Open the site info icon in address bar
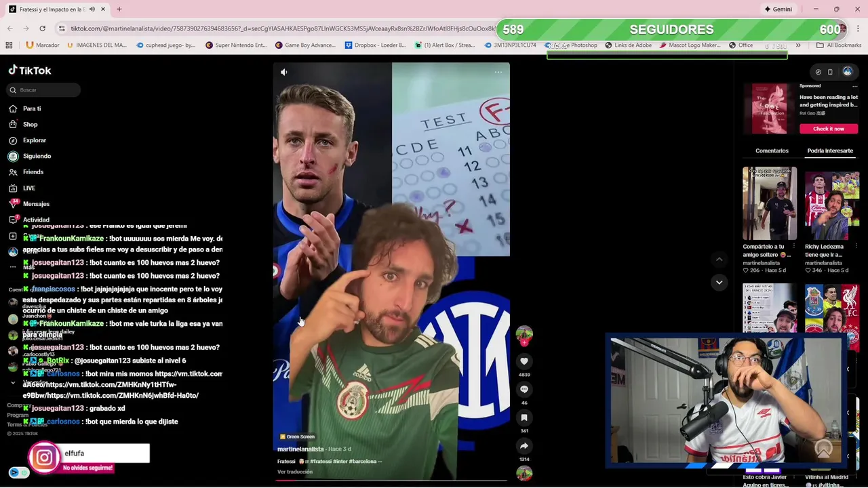868x488 pixels. pos(62,28)
